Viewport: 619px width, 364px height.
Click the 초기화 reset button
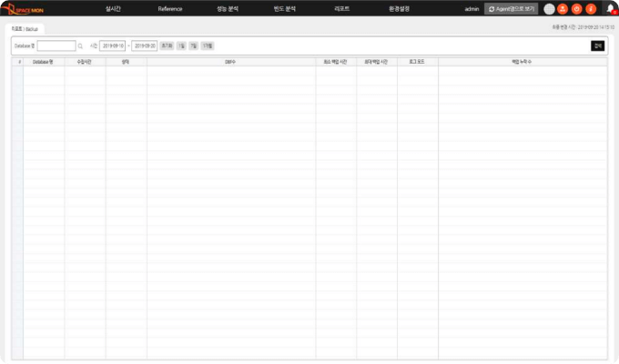click(167, 45)
